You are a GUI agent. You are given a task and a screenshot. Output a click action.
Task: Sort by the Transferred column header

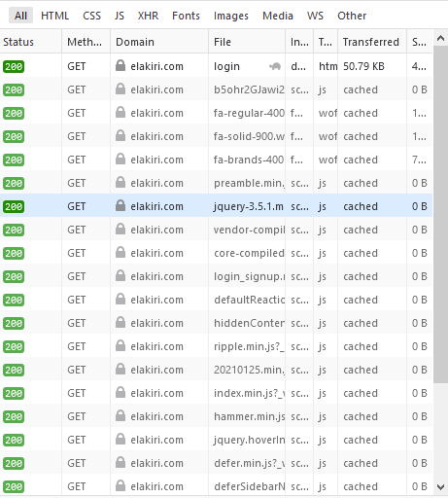point(372,42)
